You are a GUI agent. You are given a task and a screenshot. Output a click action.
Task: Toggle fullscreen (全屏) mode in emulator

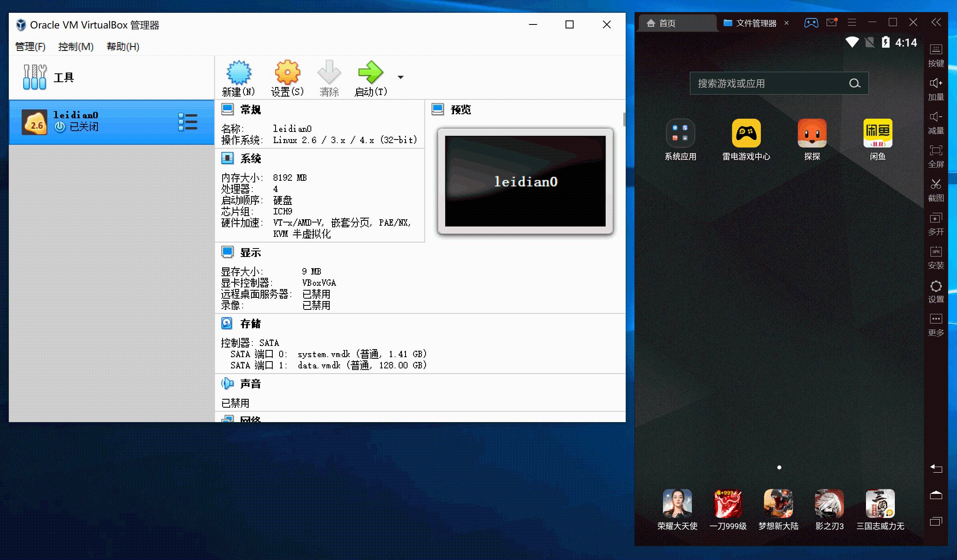click(936, 151)
